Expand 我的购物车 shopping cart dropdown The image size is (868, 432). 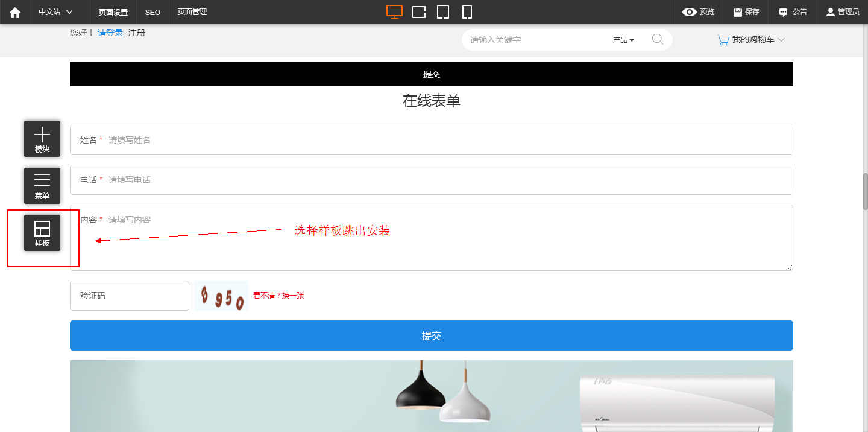tap(751, 40)
